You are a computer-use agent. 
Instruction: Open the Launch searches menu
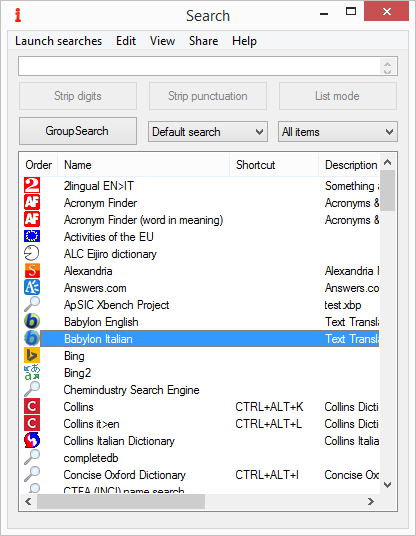58,41
